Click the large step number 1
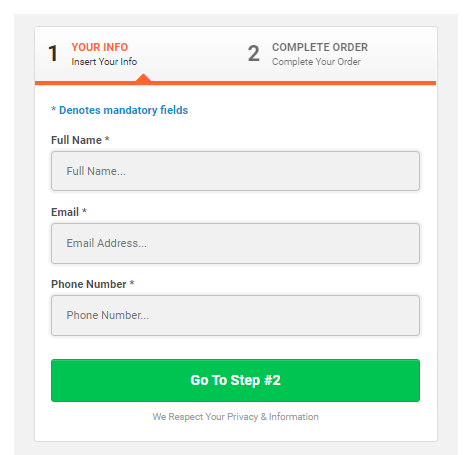Screen dimensions: 470x455 pos(53,53)
